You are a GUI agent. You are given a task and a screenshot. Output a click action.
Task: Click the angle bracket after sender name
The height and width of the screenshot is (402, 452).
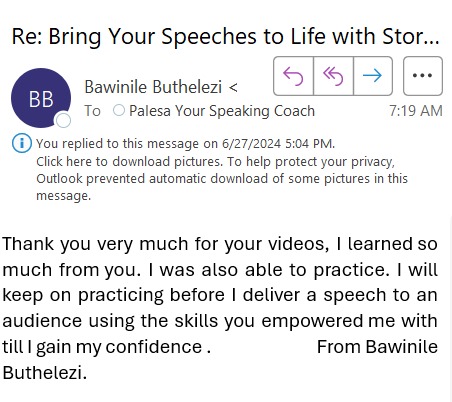point(233,88)
